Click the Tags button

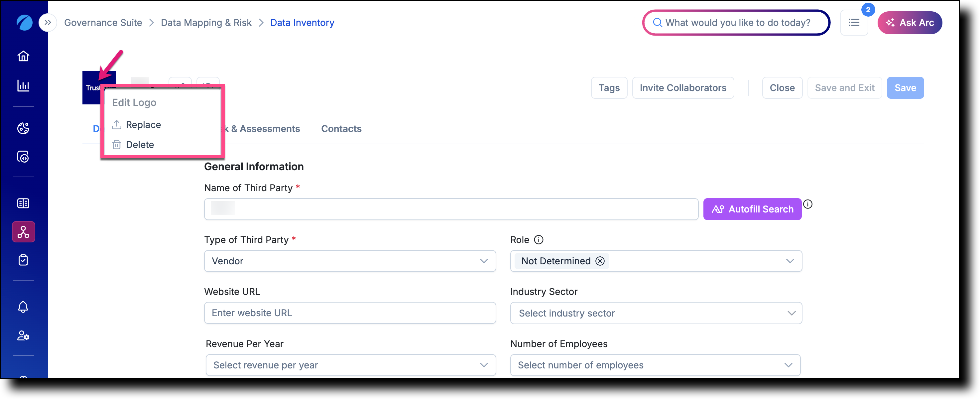pyautogui.click(x=609, y=88)
